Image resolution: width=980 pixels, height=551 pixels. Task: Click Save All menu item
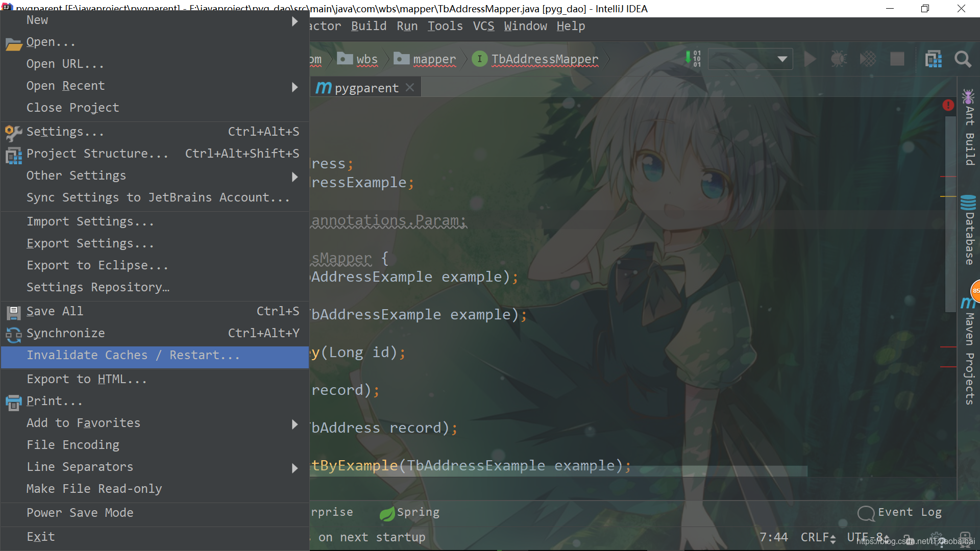pos(155,311)
